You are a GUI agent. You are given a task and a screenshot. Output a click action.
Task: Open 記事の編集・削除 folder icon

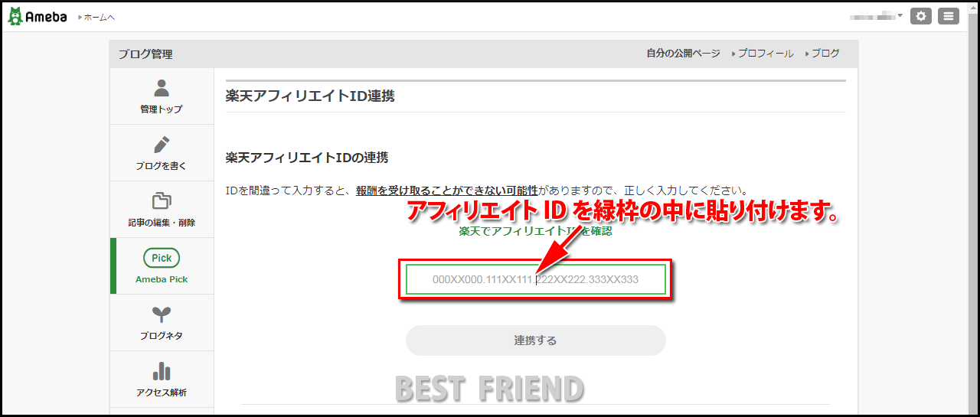point(162,200)
